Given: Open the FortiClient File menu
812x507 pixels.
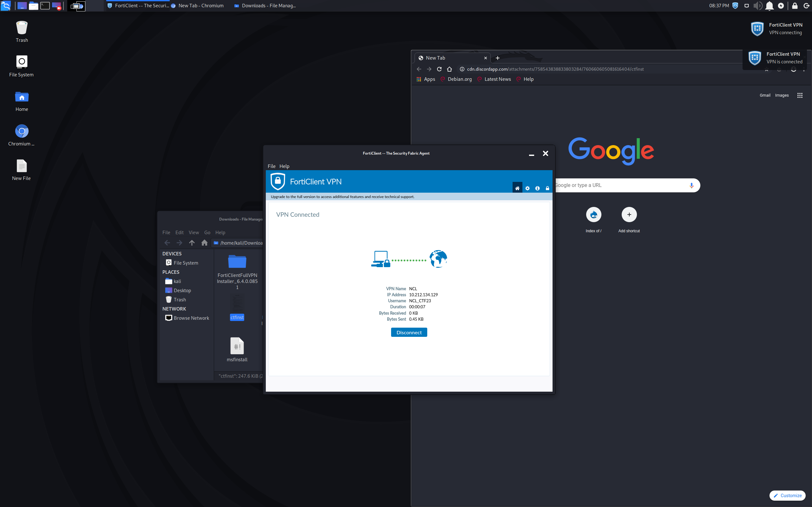Looking at the screenshot, I should tap(271, 166).
